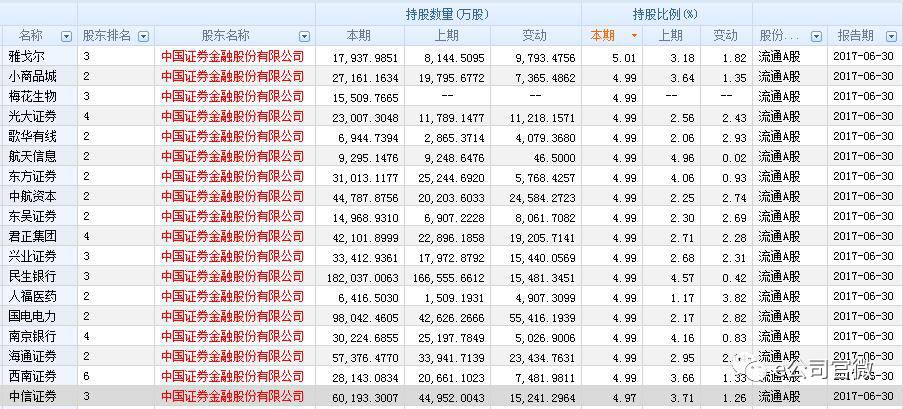Click the 持股比例(%) group header
The image size is (903, 409).
click(665, 14)
